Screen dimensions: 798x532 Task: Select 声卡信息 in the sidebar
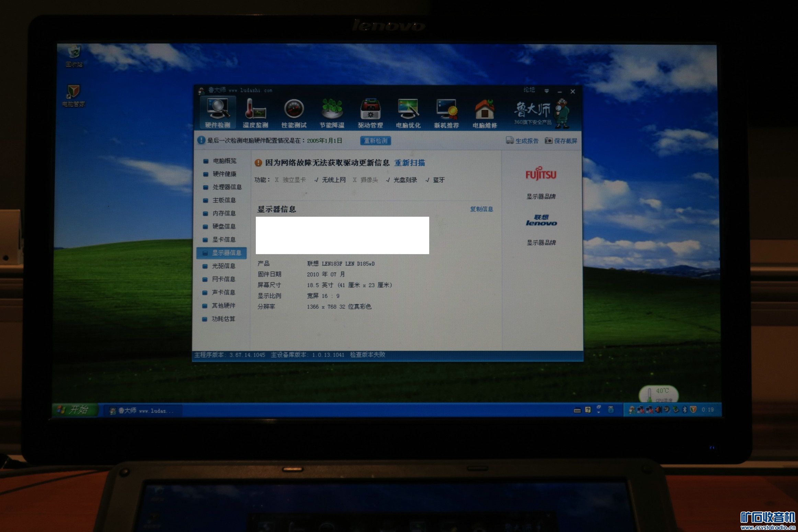click(x=219, y=292)
